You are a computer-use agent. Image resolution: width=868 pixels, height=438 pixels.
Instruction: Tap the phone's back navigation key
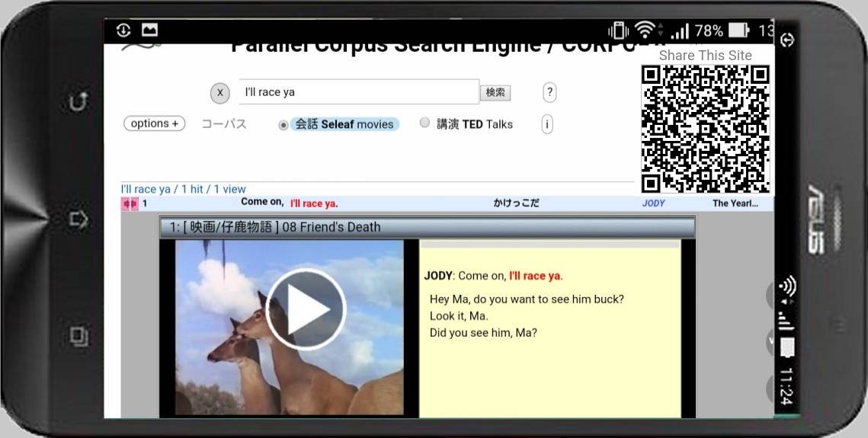click(x=79, y=101)
